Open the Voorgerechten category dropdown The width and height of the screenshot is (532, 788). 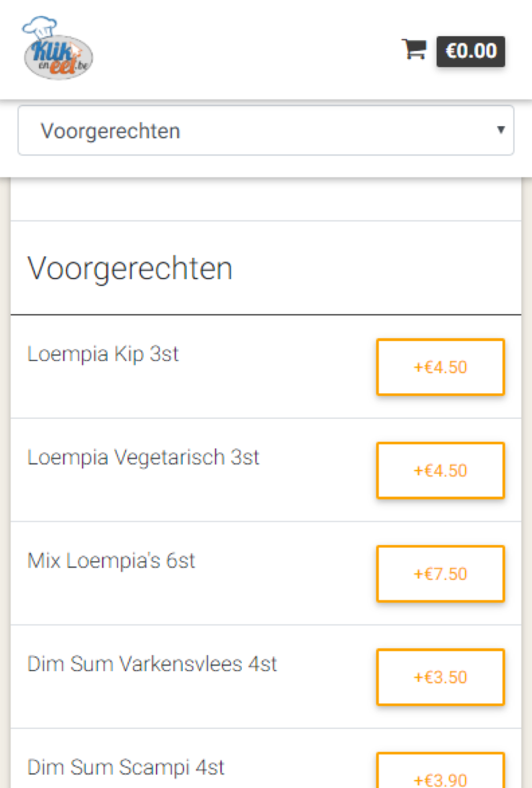265,131
